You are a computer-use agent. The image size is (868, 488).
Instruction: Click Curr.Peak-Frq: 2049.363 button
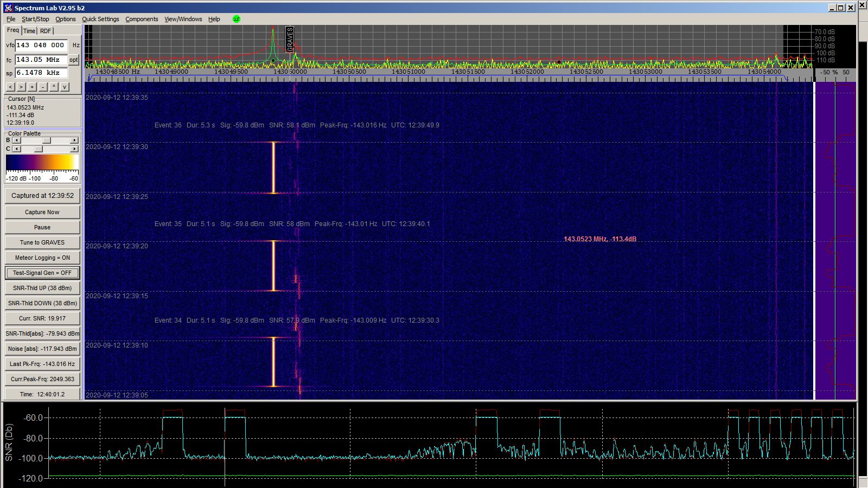[x=42, y=379]
